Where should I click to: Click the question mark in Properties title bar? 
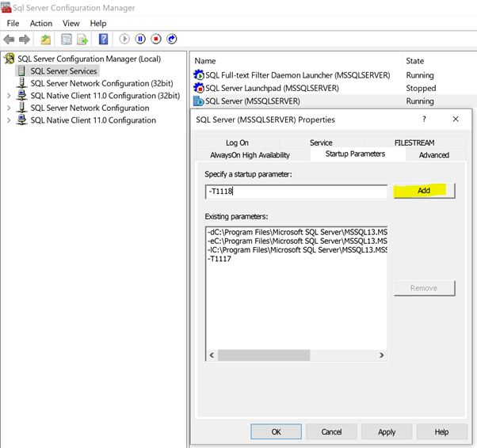point(424,119)
